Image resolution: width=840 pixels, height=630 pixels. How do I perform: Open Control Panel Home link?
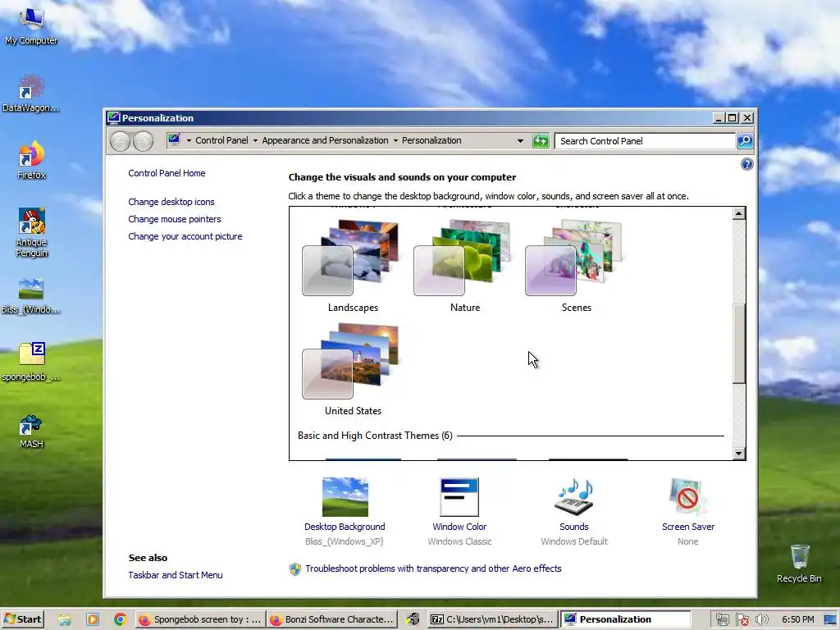[167, 173]
